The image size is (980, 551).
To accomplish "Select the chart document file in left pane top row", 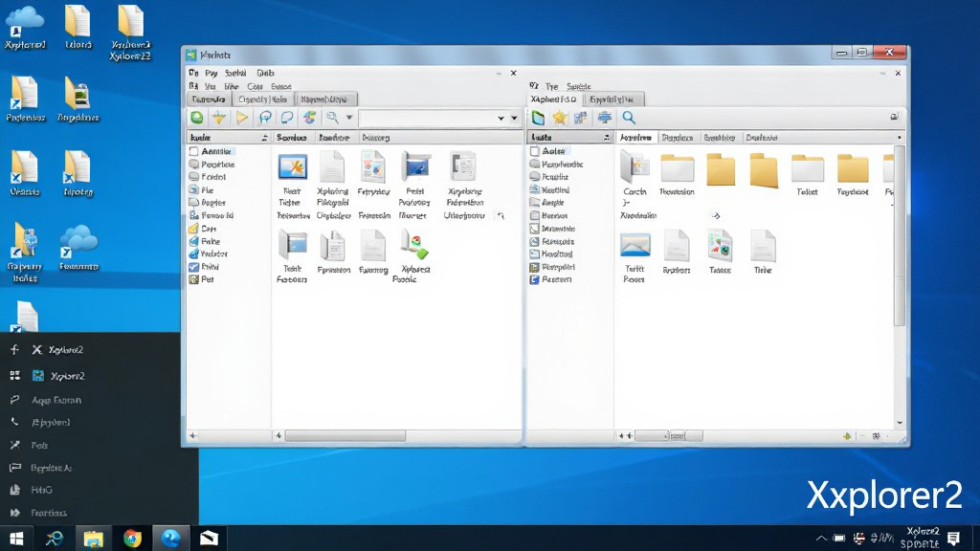I will tap(373, 167).
